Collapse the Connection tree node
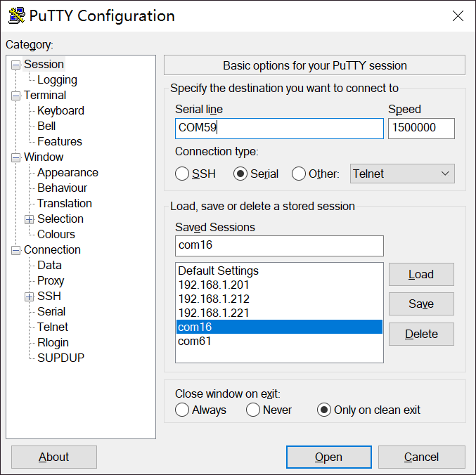The height and width of the screenshot is (475, 476). pos(15,250)
